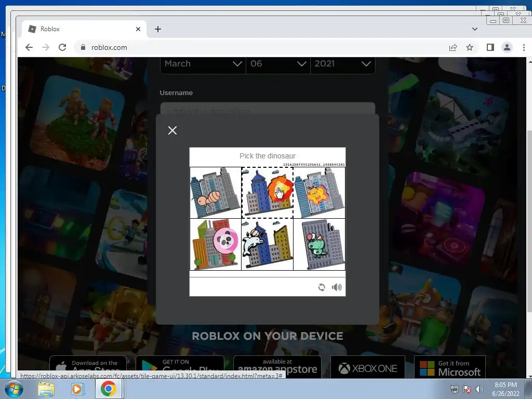Open the 2021 year dropdown

[343, 64]
